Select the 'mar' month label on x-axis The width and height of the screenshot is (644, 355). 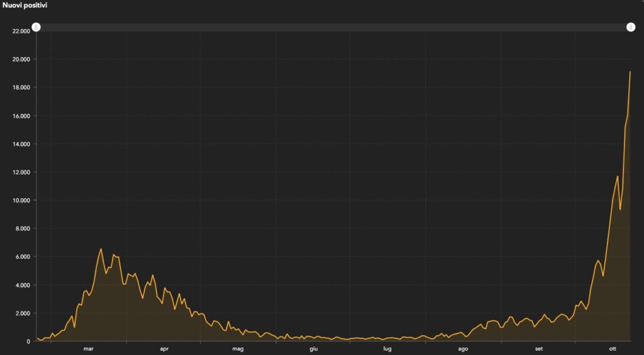88,348
